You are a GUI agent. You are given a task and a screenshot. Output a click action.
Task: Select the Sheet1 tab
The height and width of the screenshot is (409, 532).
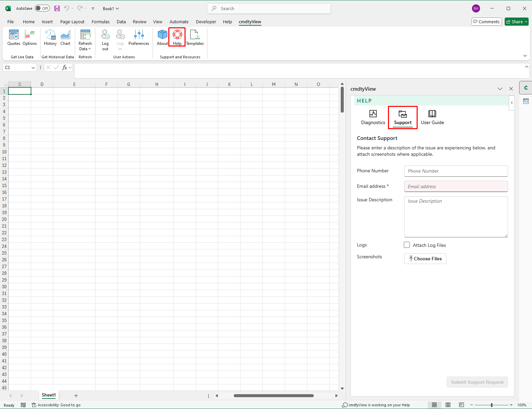click(49, 395)
